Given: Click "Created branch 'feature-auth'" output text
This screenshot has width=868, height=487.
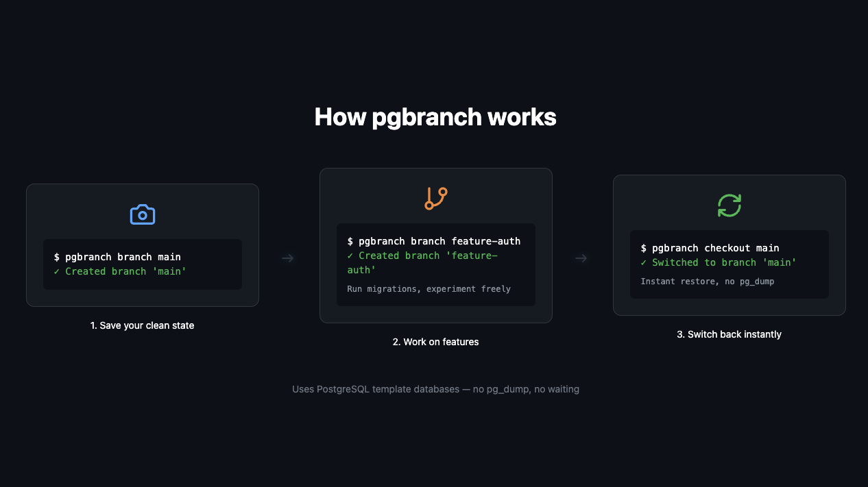Looking at the screenshot, I should pos(422,262).
